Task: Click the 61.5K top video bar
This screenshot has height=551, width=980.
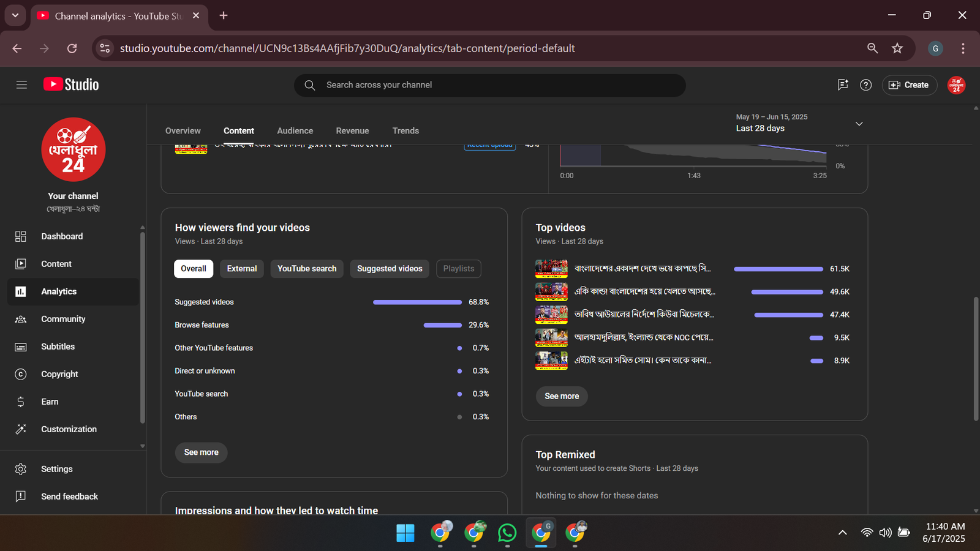Action: (778, 269)
